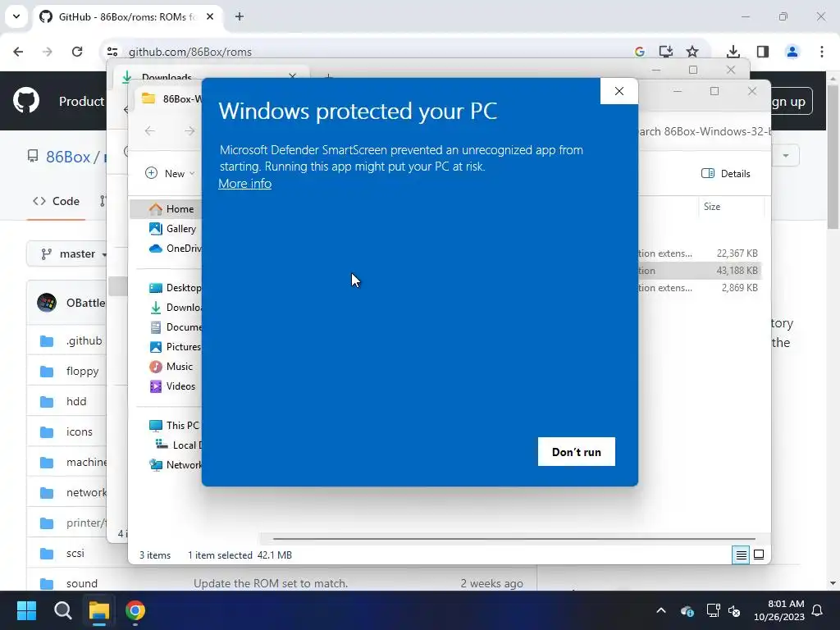The height and width of the screenshot is (630, 840).
Task: Switch Explorer to large thumbnails view icon
Action: tap(759, 555)
